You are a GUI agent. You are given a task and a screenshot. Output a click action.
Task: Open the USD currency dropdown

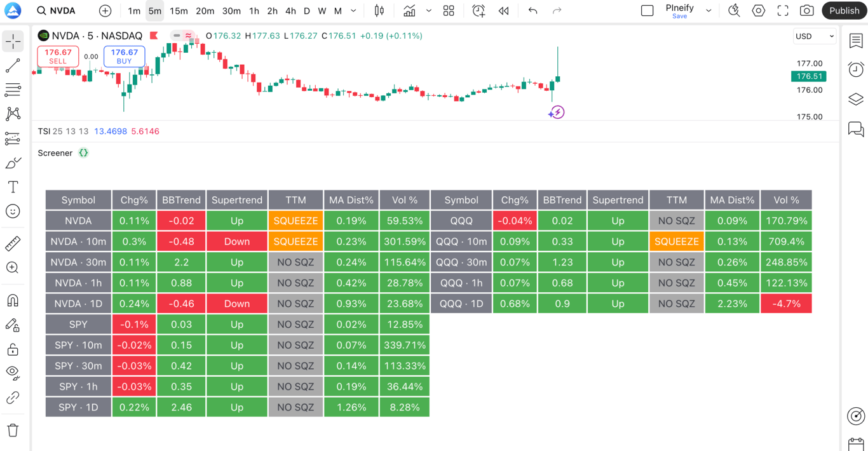point(814,36)
